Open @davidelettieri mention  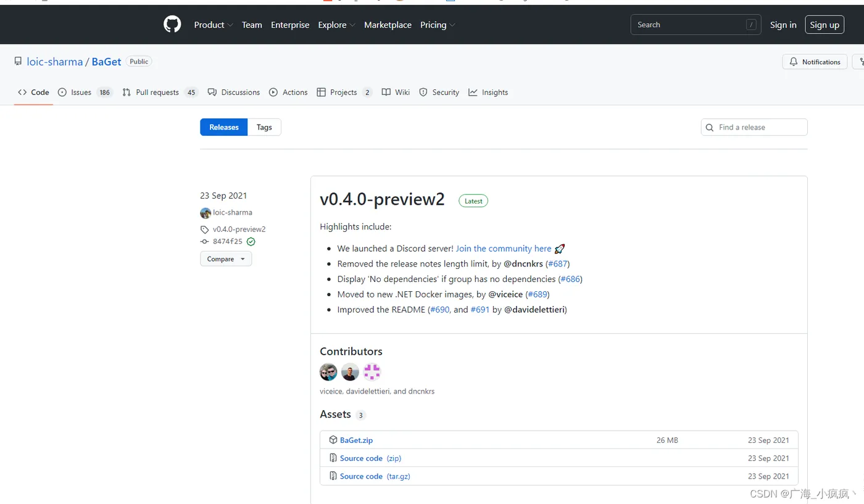click(x=534, y=310)
